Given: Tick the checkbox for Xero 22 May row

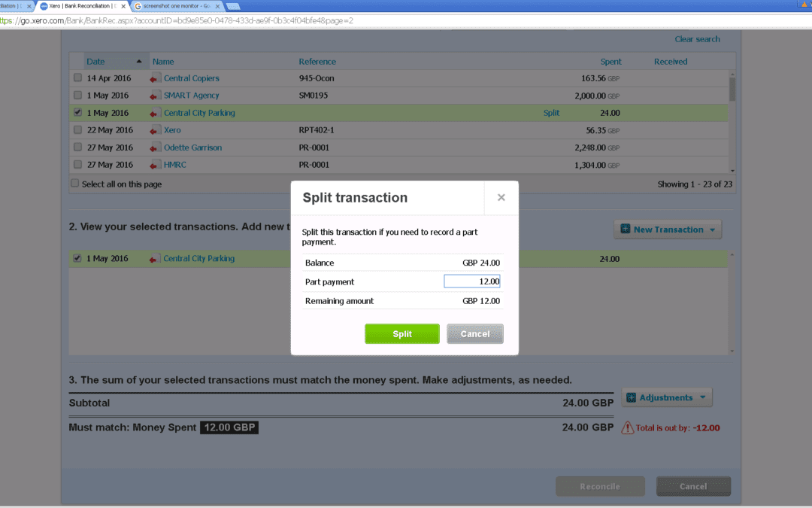Looking at the screenshot, I should pos(77,129).
